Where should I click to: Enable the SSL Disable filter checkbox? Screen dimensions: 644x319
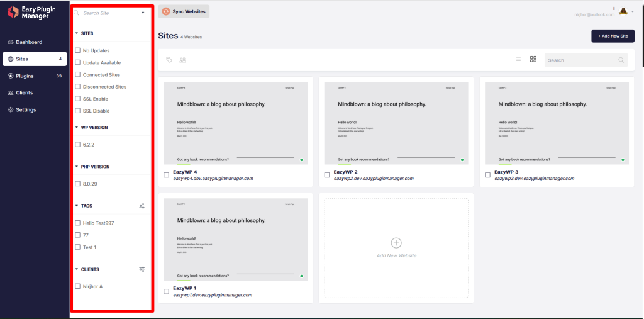(77, 111)
